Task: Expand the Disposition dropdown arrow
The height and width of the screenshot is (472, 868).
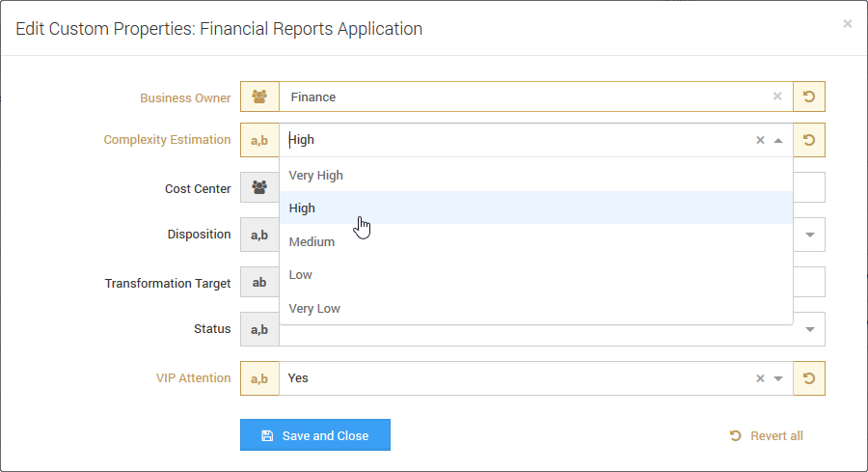Action: 810,235
